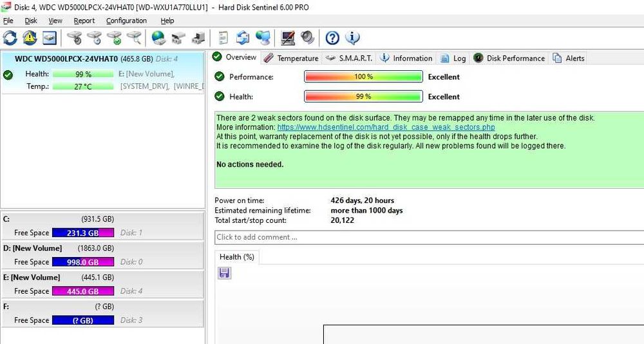This screenshot has width=644, height=344.
Task: Open the View menu
Action: [x=55, y=21]
